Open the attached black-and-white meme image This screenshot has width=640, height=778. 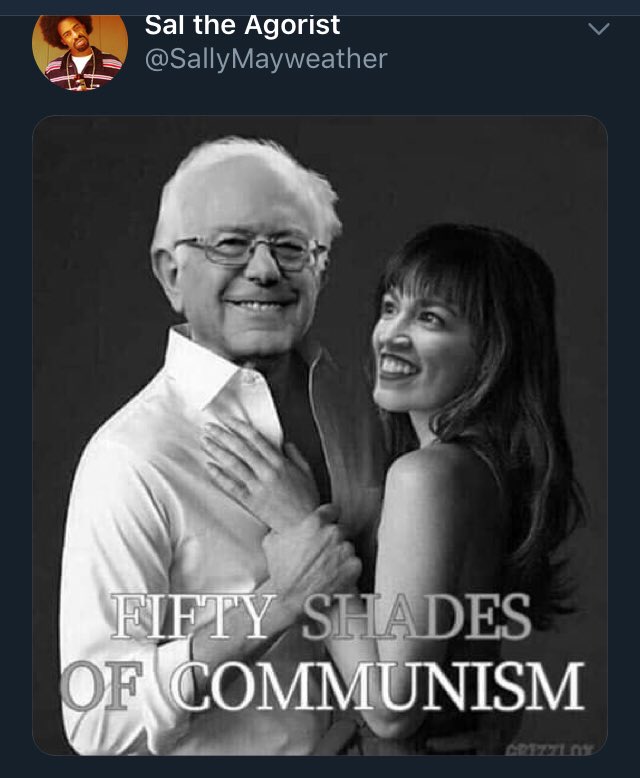click(320, 435)
